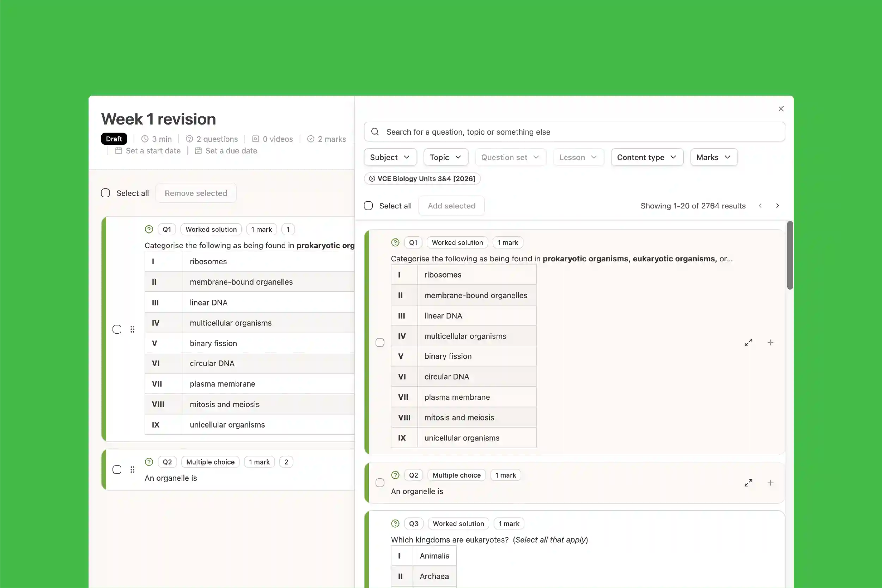Viewport: 882px width, 588px height.
Task: Click question icon beside Q3 in search results
Action: [x=395, y=523]
